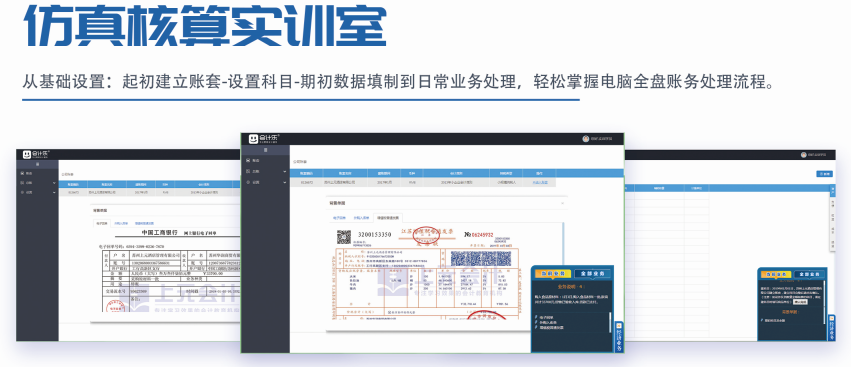Viewport: 851px width, 367px height.
Task: Click white confirm button in right business panel
Action: (800, 302)
